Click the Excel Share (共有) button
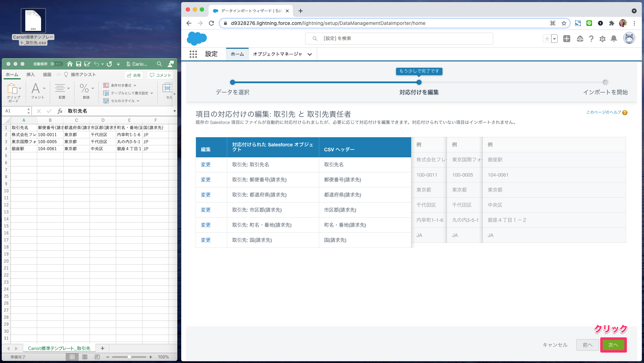The height and width of the screenshot is (363, 644). pos(134,75)
